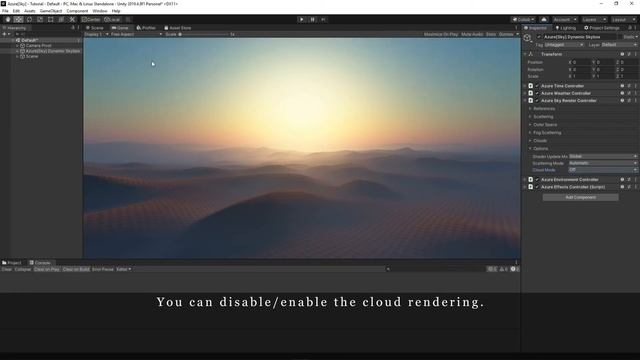Open the GameObject menu
This screenshot has height=360, width=640.
[51, 11]
